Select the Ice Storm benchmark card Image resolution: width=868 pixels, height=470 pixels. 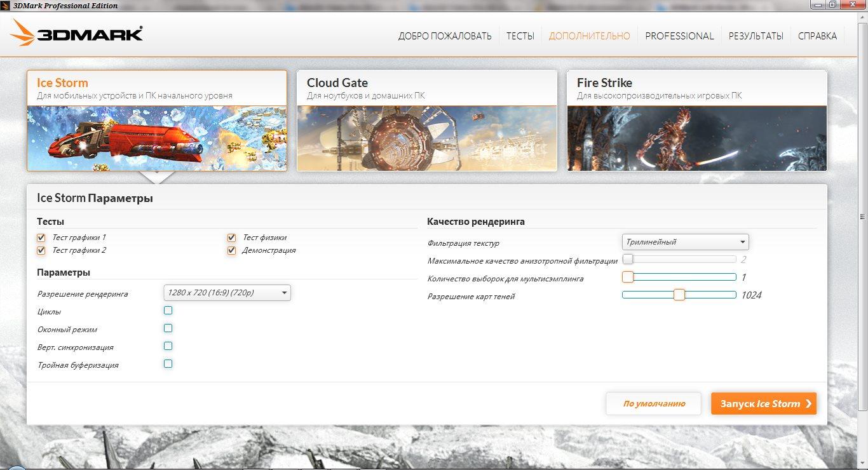point(157,121)
